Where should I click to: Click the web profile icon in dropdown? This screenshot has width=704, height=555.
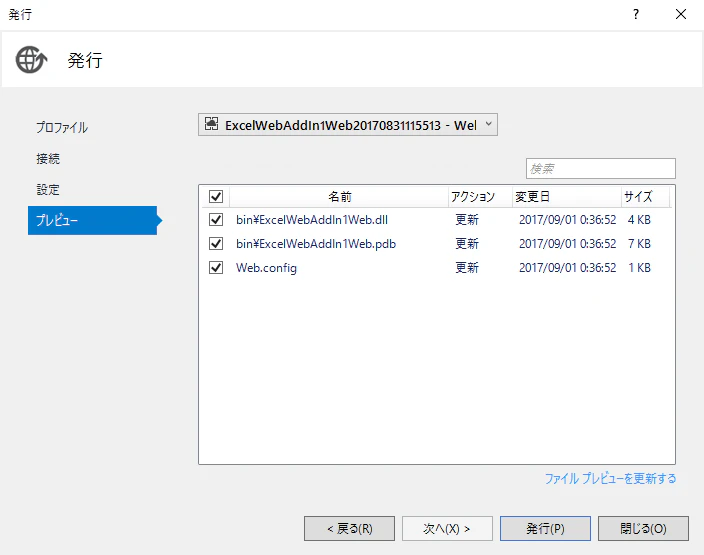211,123
